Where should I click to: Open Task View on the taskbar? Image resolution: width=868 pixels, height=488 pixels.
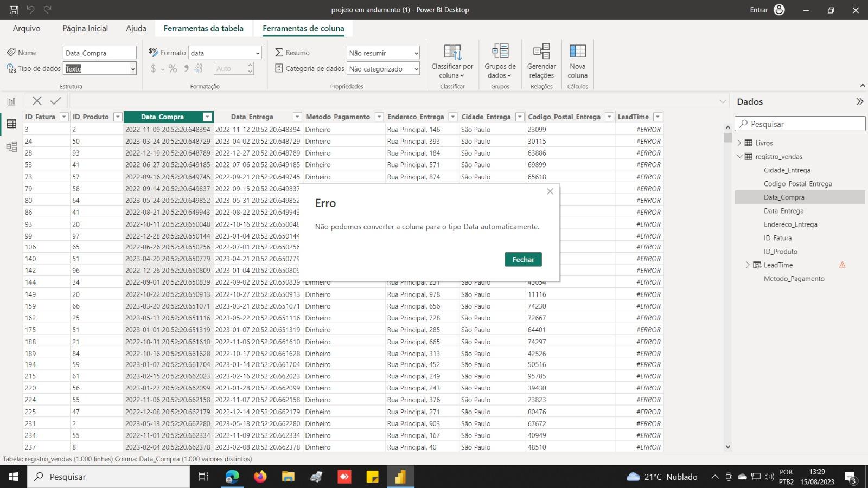click(203, 477)
